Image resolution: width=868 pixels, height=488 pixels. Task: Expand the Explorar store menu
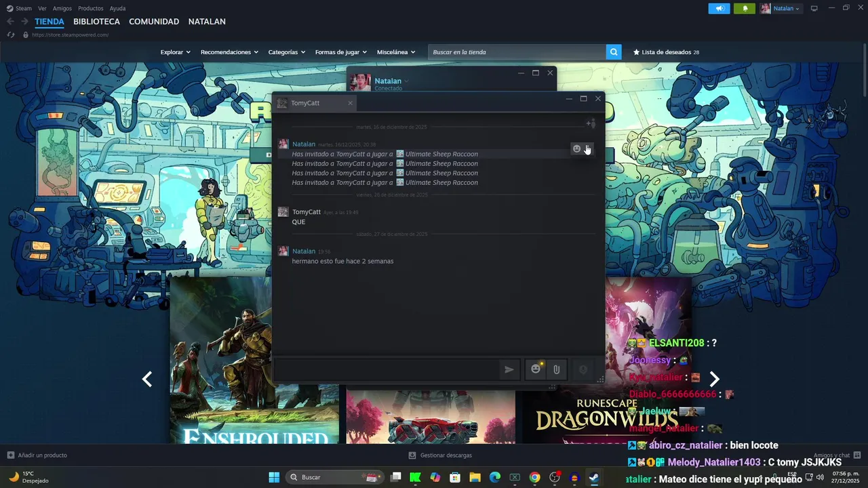coord(176,52)
